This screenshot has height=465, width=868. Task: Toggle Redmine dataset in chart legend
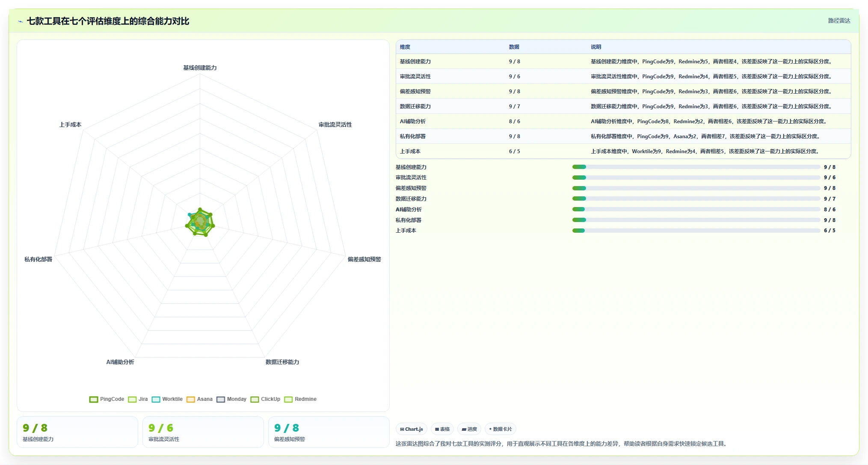300,399
